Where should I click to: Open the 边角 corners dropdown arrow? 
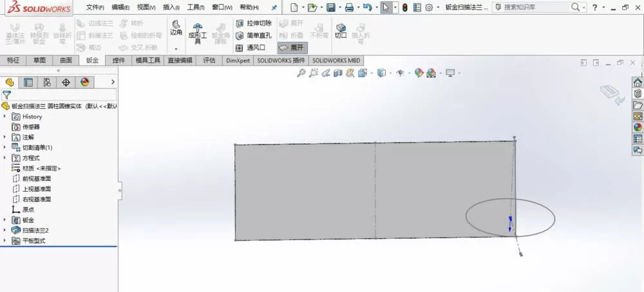pyautogui.click(x=176, y=49)
